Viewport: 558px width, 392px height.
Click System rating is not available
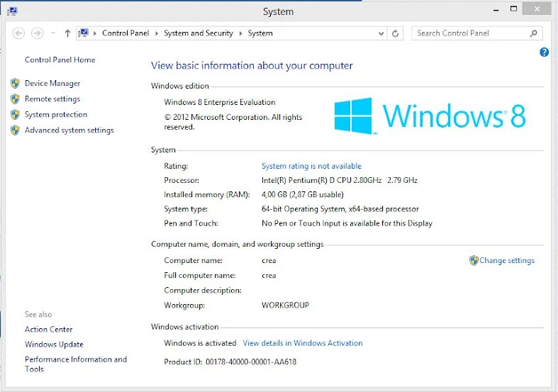[311, 166]
